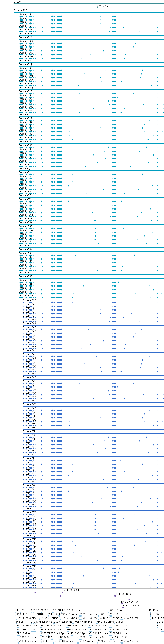The width and height of the screenshot is (164, 644).
Task: Click the Dscam-PBM CDS label
Action: point(29,547)
